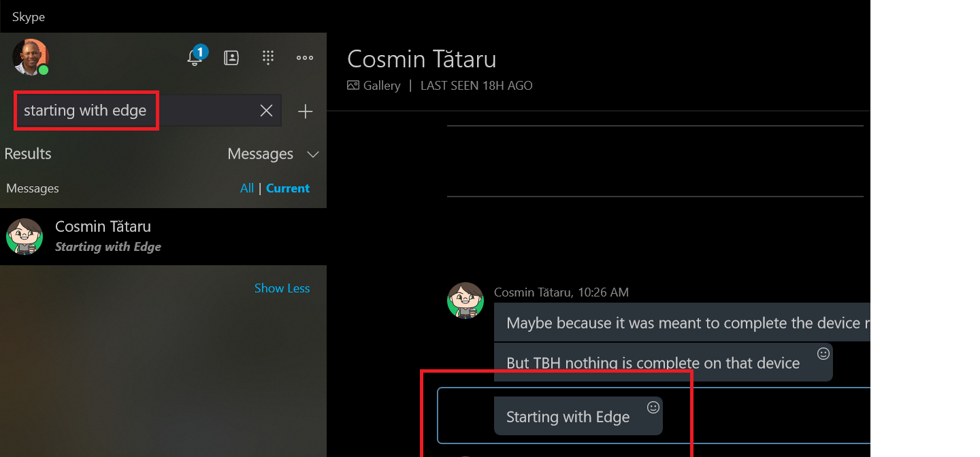Filter results to Current conversation
Viewport: 980px width, 457px height.
[x=288, y=188]
